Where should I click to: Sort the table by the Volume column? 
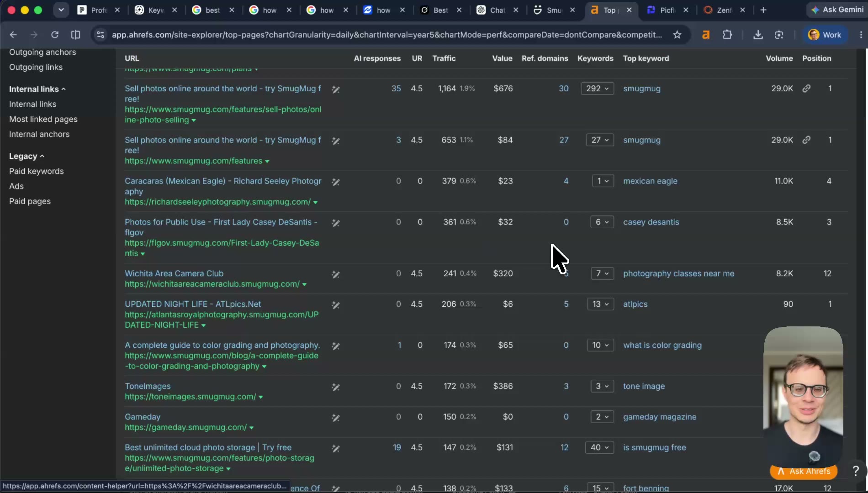(779, 58)
